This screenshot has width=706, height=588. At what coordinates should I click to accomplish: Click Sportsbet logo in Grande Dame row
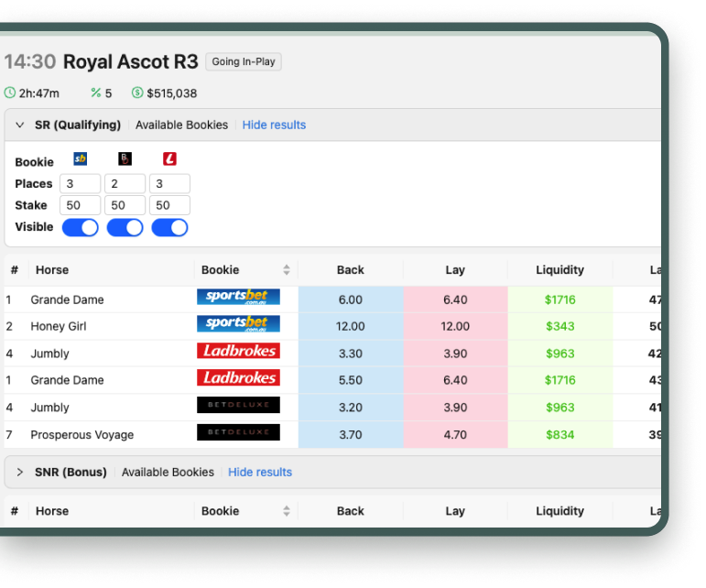238,297
